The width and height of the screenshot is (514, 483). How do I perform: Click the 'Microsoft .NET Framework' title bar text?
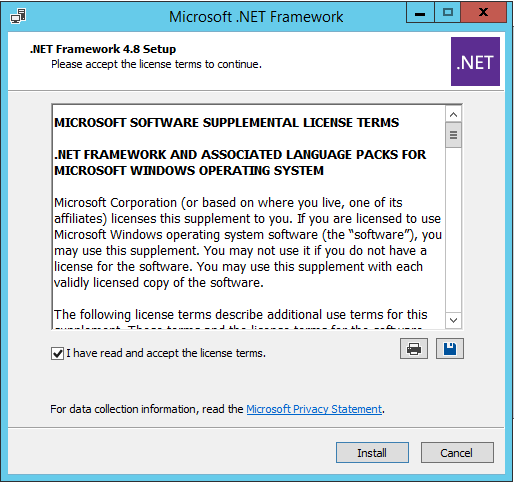(256, 17)
